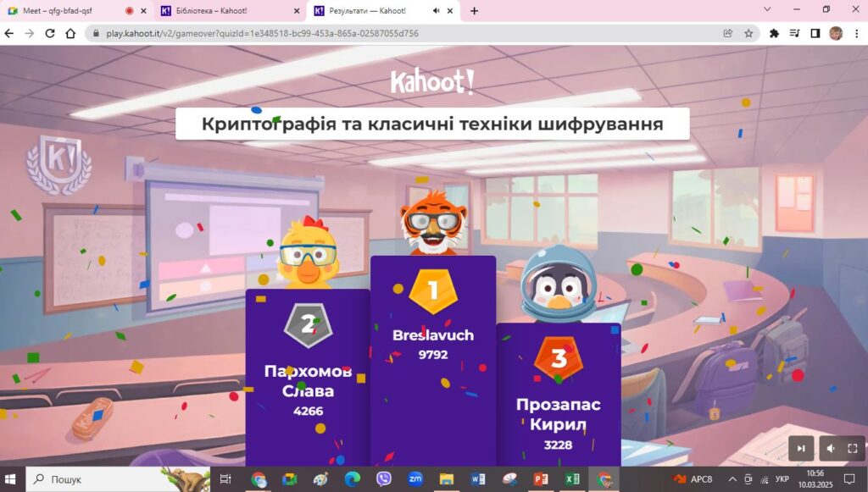868x492 pixels.
Task: Click the bronze third-place medal
Action: point(559,359)
